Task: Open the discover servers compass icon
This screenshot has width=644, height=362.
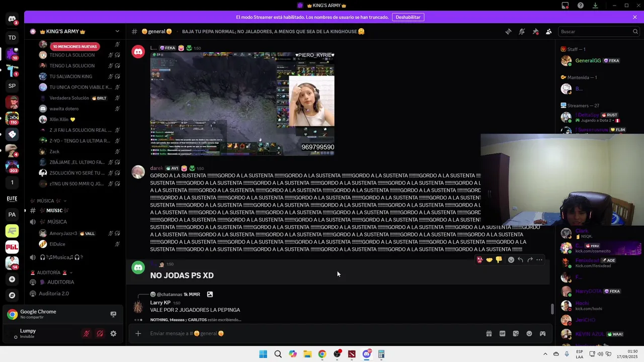Action: 12,295
